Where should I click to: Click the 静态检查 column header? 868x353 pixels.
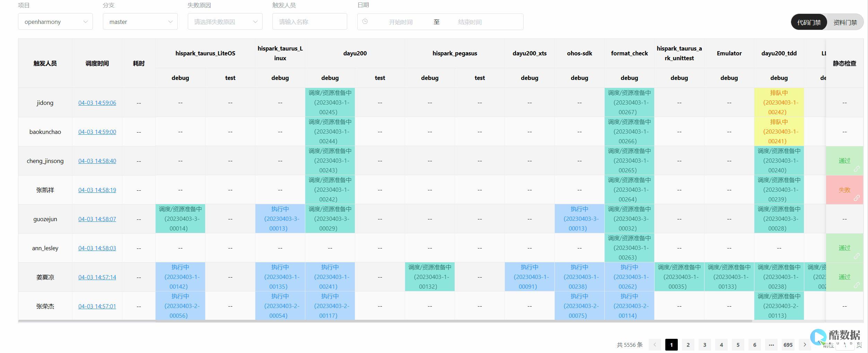[844, 63]
